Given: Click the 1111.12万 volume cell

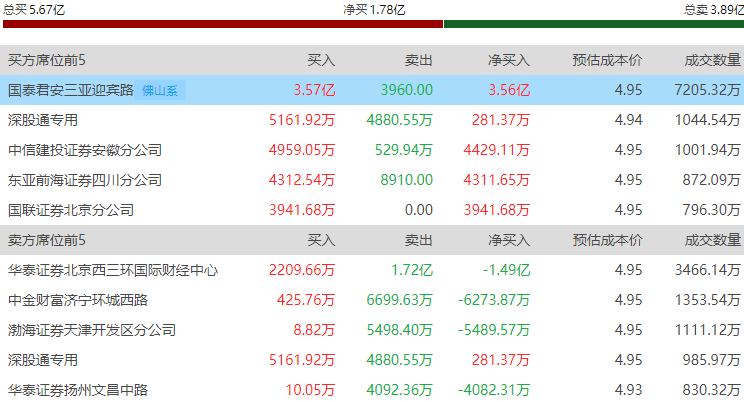Looking at the screenshot, I should (x=707, y=330).
